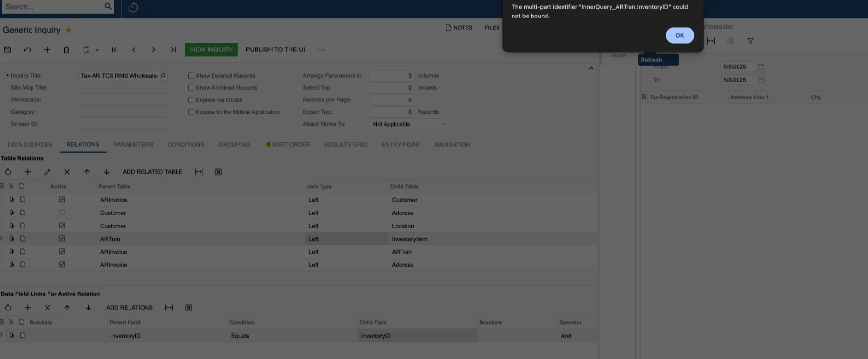868x359 pixels.
Task: Activate the Customer to Address relation checkbox
Action: coord(62,212)
